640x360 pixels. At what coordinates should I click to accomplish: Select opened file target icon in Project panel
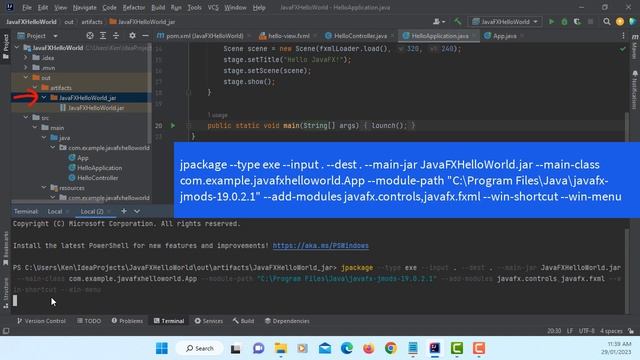click(90, 36)
